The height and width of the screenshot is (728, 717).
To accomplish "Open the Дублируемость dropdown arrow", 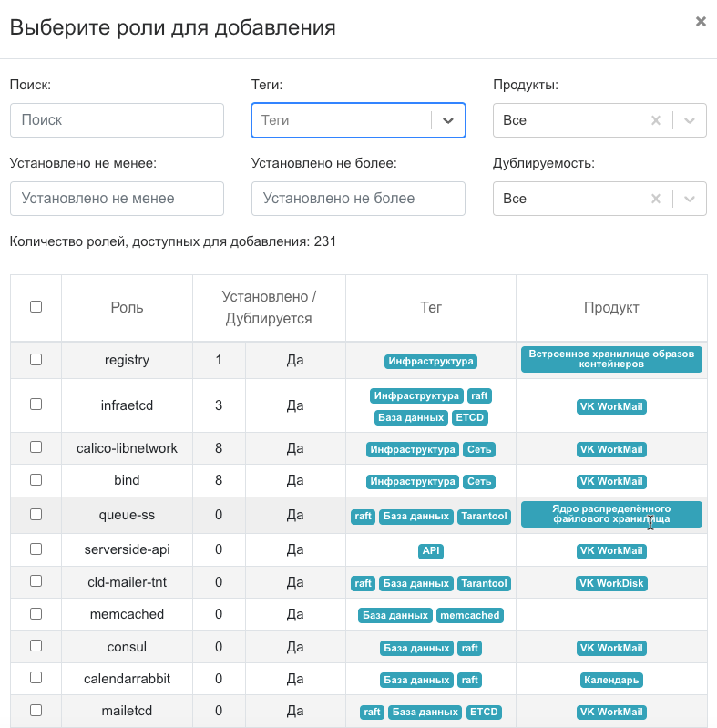I will coord(690,199).
